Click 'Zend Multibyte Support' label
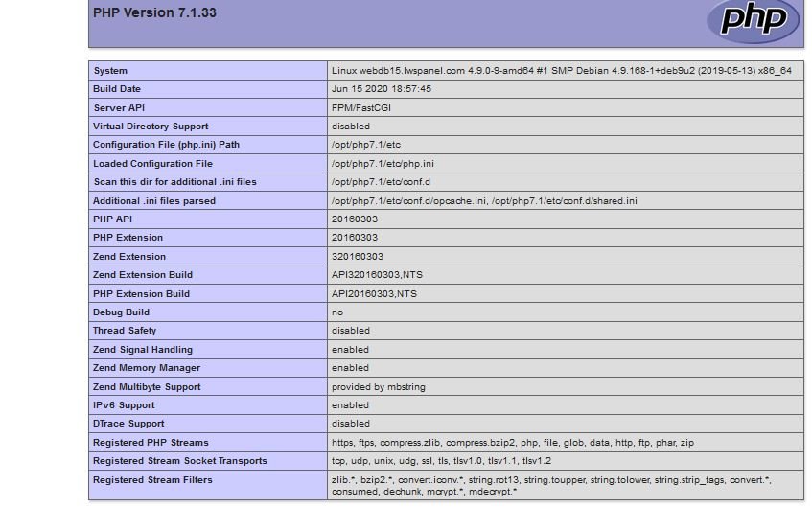 point(147,387)
